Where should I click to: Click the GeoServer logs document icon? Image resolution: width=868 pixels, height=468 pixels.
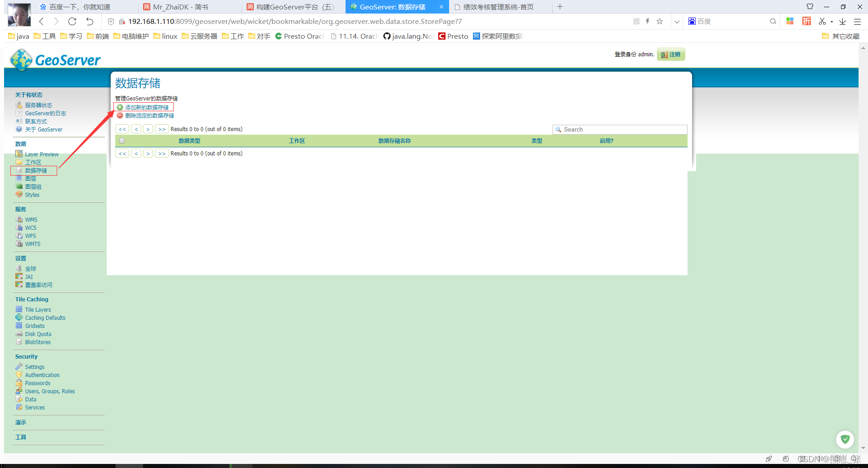pyautogui.click(x=19, y=113)
